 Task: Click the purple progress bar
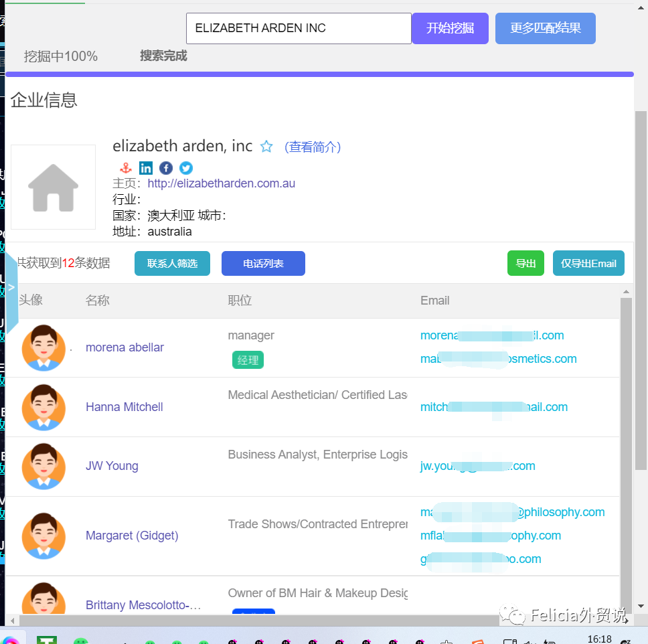click(x=319, y=74)
